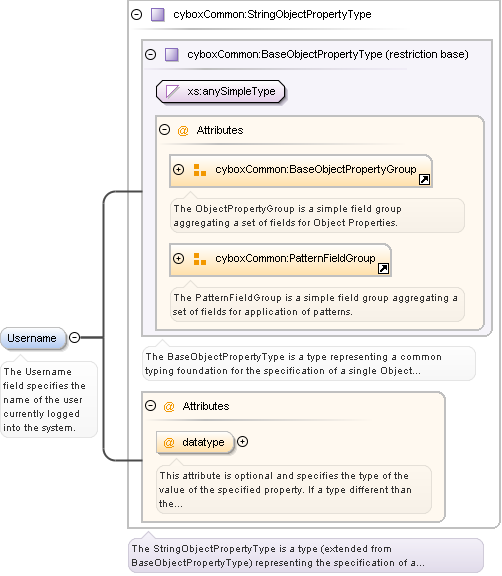
Task: Follow the PatternFieldGroup reference arrow
Action: click(383, 269)
